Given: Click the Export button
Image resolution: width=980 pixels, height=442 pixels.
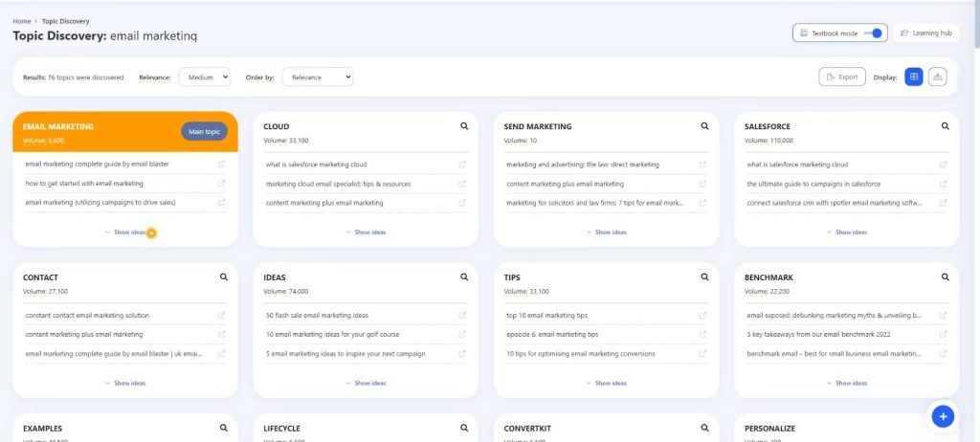Looking at the screenshot, I should pyautogui.click(x=842, y=77).
